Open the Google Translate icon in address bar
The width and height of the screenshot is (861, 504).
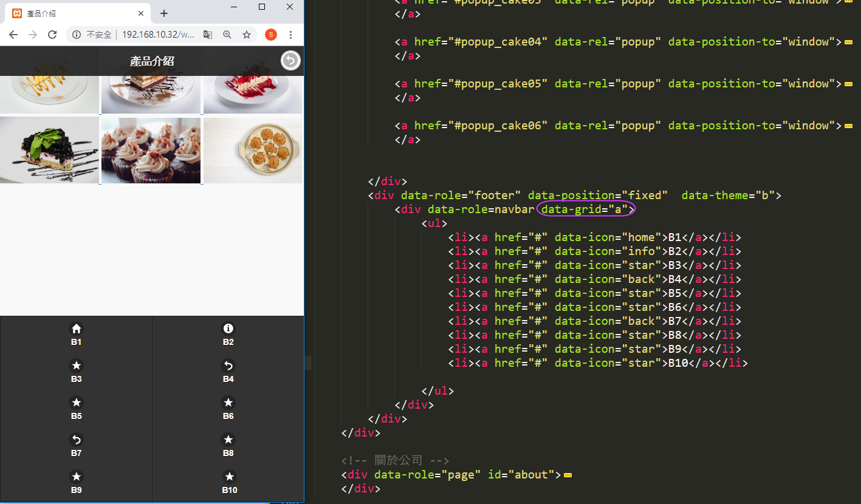[x=208, y=35]
